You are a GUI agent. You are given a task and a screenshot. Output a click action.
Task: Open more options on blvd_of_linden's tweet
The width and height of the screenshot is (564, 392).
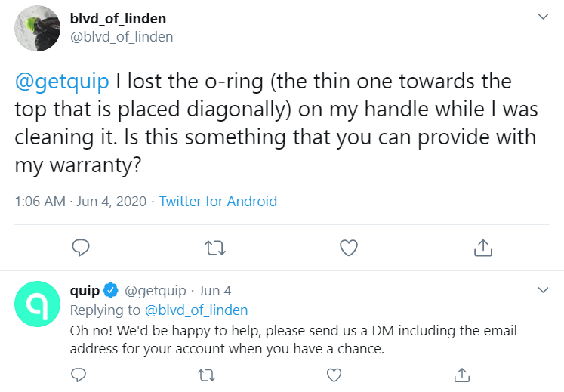point(542,16)
